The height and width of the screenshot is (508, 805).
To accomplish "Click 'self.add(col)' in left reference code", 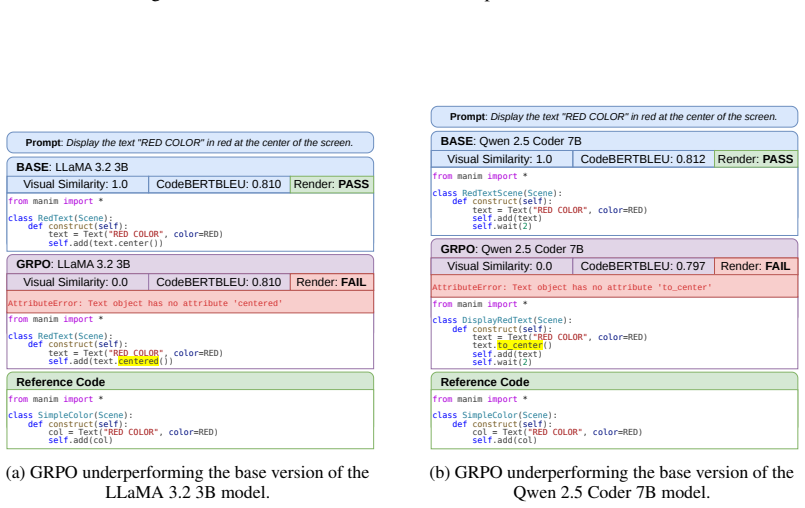I will (x=81, y=440).
